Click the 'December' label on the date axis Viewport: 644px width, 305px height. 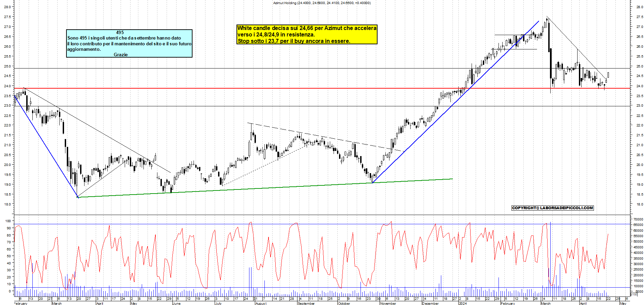tap(431, 303)
